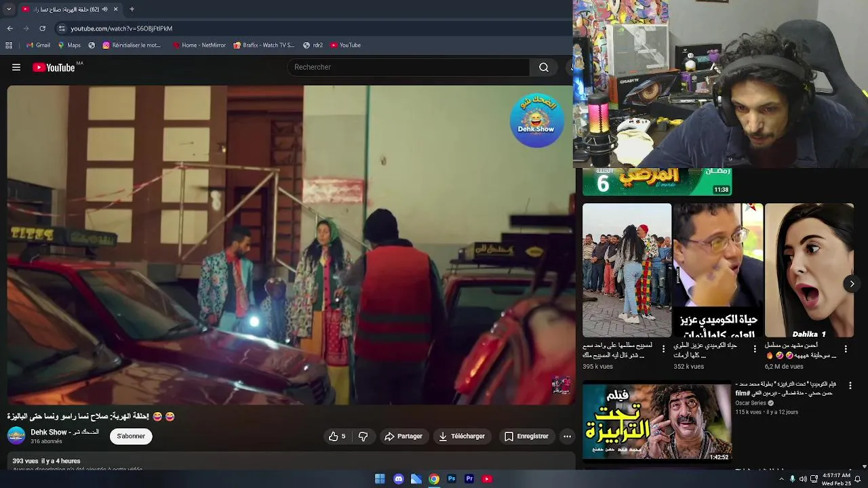868x488 pixels.
Task: Open the YouTube bookmark in bookmarks bar
Action: click(x=345, y=45)
